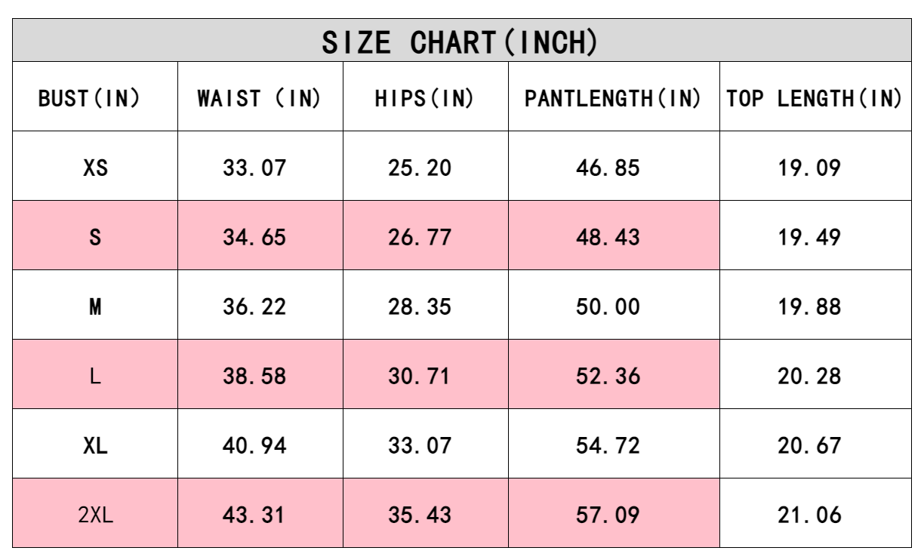The height and width of the screenshot is (560, 924).
Task: Select the 19.09 cell in XS row
Action: (x=809, y=168)
